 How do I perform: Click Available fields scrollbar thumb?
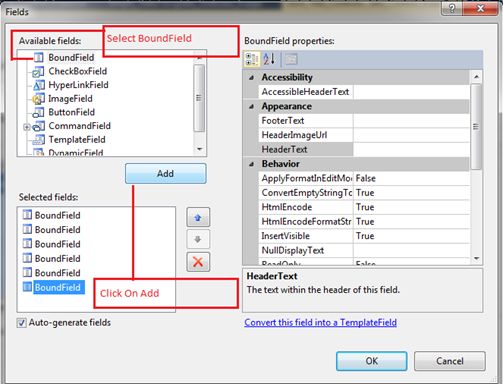tap(199, 98)
